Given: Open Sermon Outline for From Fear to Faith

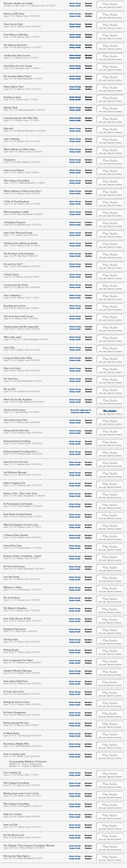Looking at the screenshot, I should pos(88,25).
